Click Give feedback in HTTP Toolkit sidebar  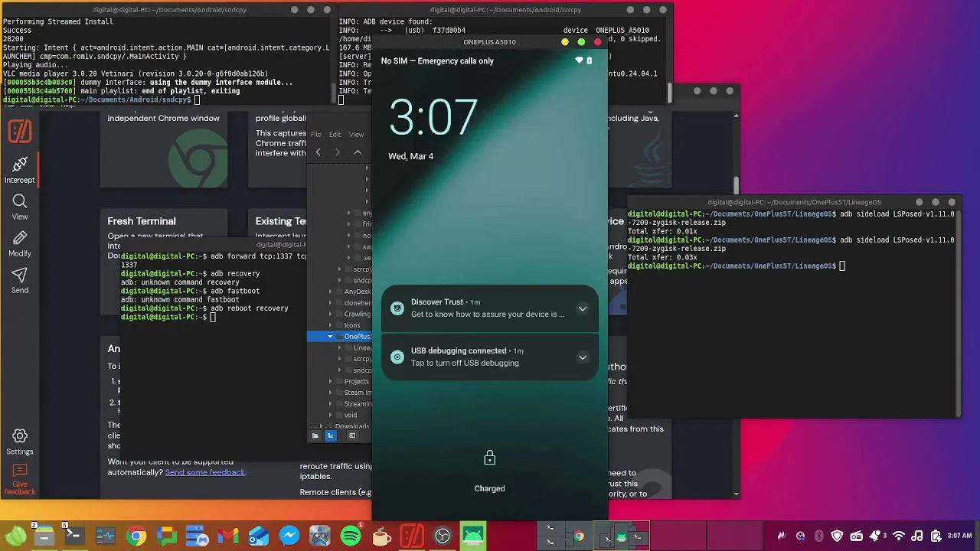point(20,479)
